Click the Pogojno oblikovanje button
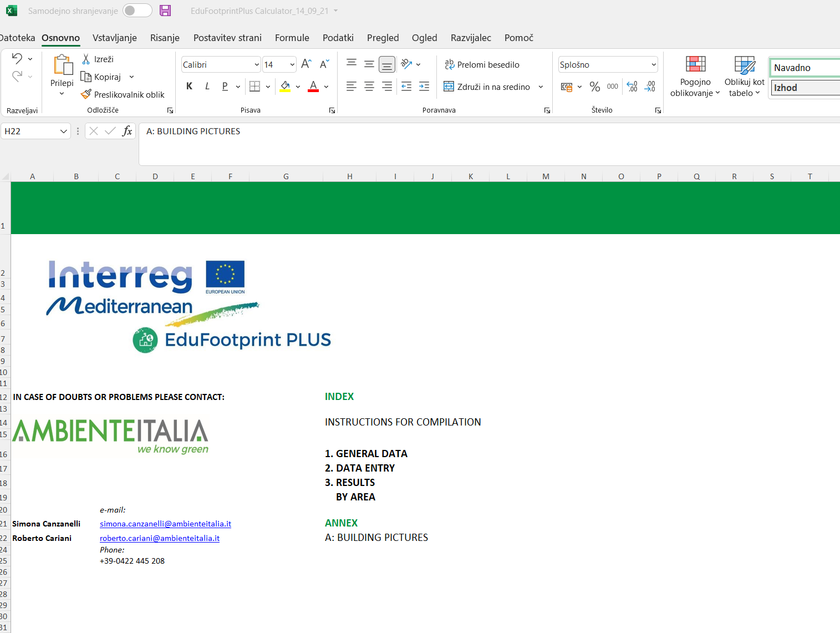 tap(695, 77)
